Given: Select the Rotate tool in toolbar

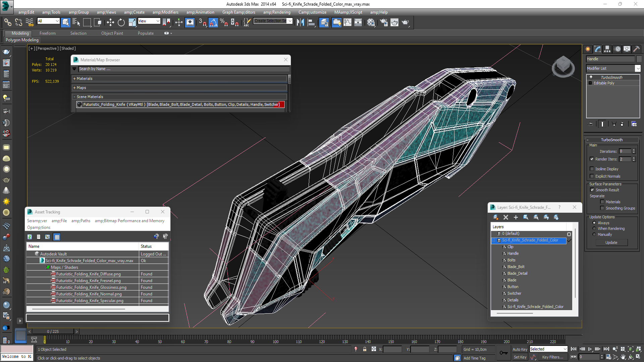Looking at the screenshot, I should click(121, 22).
